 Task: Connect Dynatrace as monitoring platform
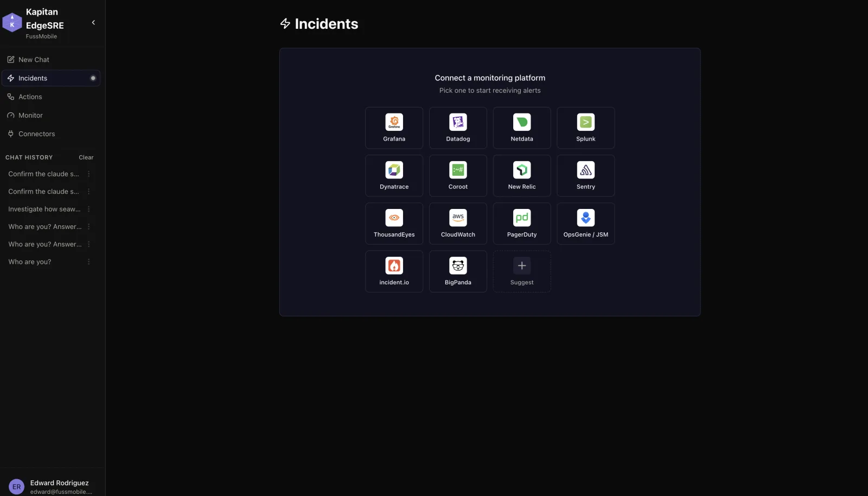click(394, 175)
